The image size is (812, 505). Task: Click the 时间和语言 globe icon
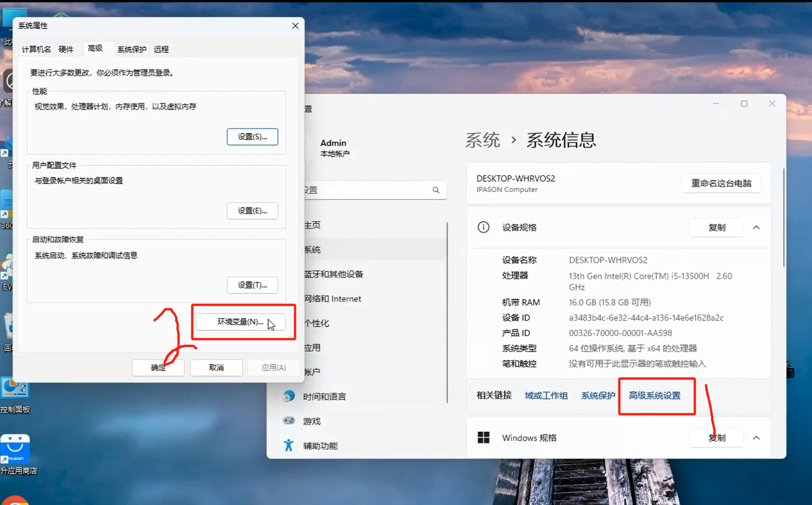tap(289, 396)
